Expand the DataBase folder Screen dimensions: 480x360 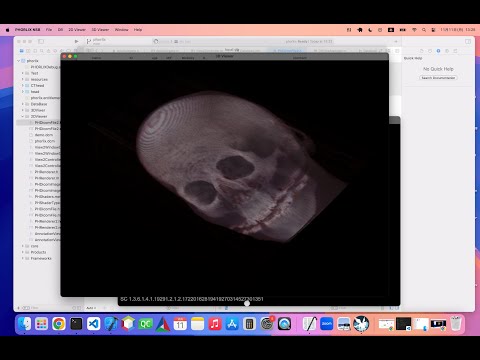point(23,104)
